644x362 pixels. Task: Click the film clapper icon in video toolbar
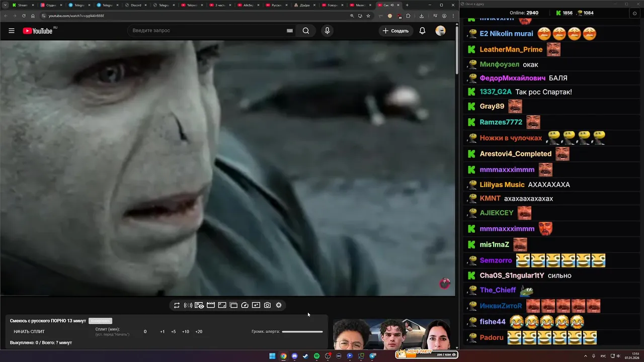(211, 305)
